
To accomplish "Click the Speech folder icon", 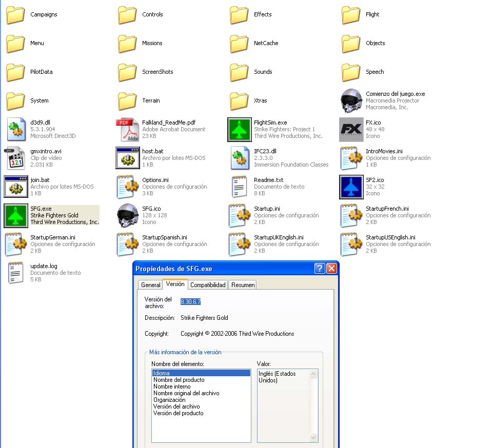I will coord(351,72).
